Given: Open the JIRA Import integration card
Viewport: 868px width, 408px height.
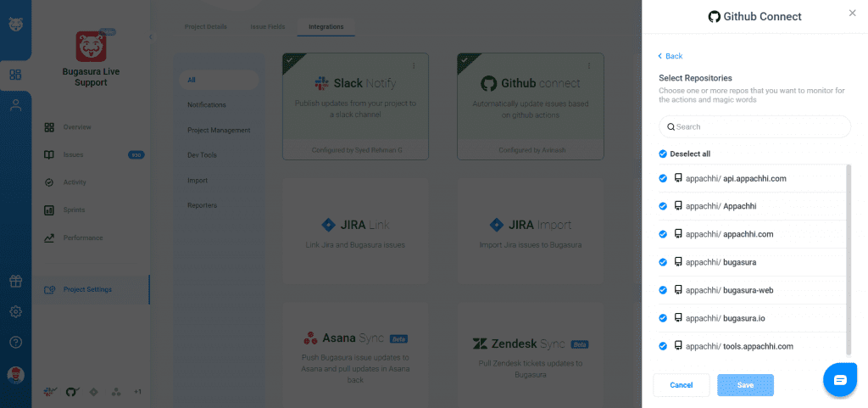Looking at the screenshot, I should (x=531, y=232).
